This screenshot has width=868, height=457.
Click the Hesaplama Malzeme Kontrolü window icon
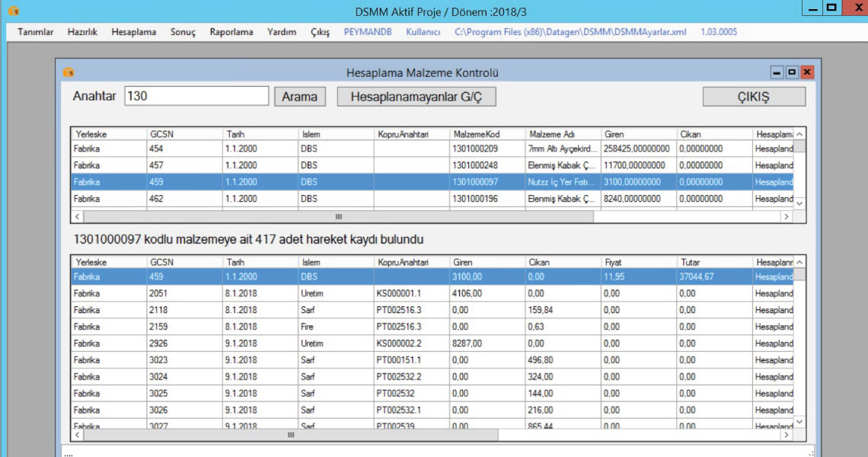68,72
